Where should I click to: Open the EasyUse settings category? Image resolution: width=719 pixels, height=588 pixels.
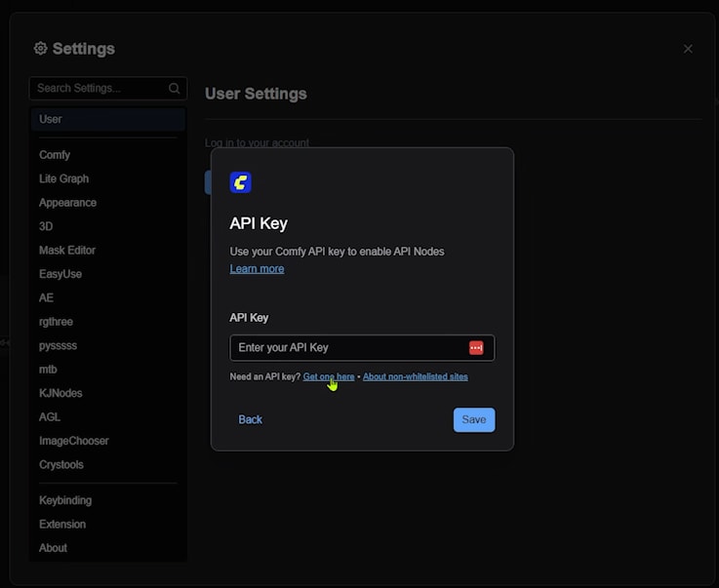pos(108,274)
